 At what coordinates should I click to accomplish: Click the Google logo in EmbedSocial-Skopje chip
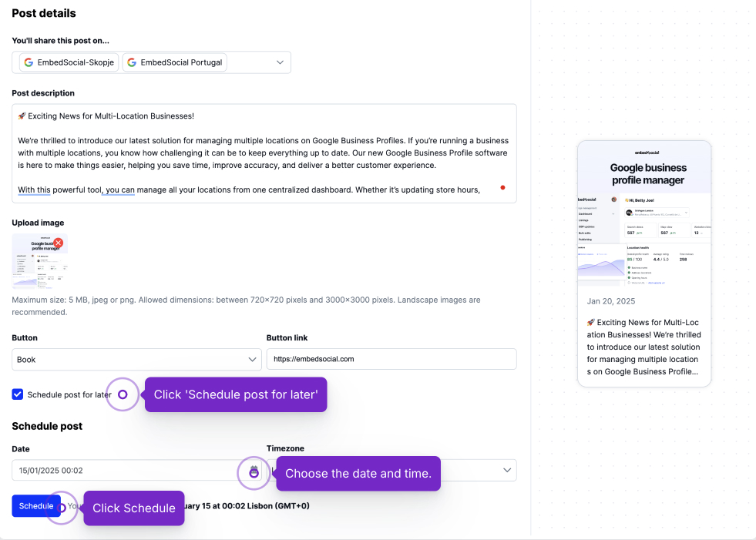coord(29,62)
